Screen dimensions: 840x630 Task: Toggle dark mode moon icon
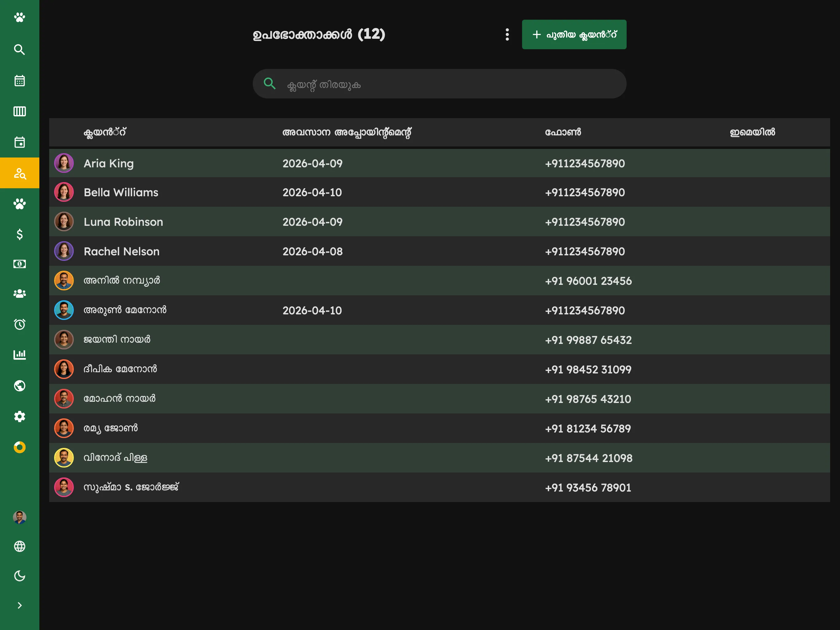click(19, 576)
